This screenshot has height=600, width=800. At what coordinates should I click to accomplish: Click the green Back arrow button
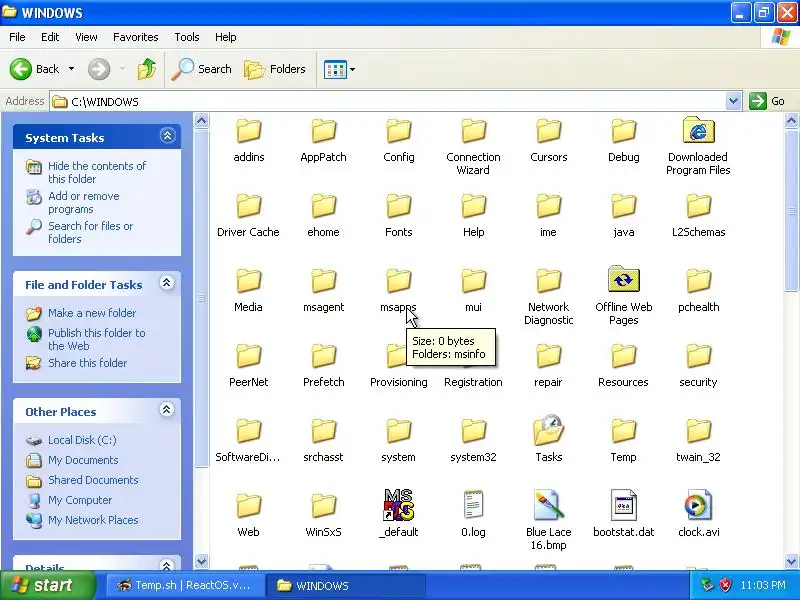tap(21, 69)
